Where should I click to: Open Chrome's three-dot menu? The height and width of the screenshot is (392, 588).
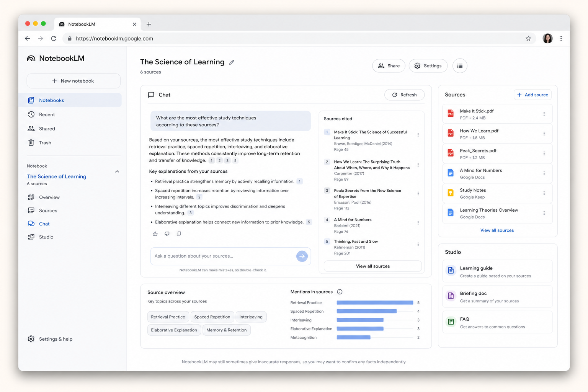pyautogui.click(x=561, y=38)
